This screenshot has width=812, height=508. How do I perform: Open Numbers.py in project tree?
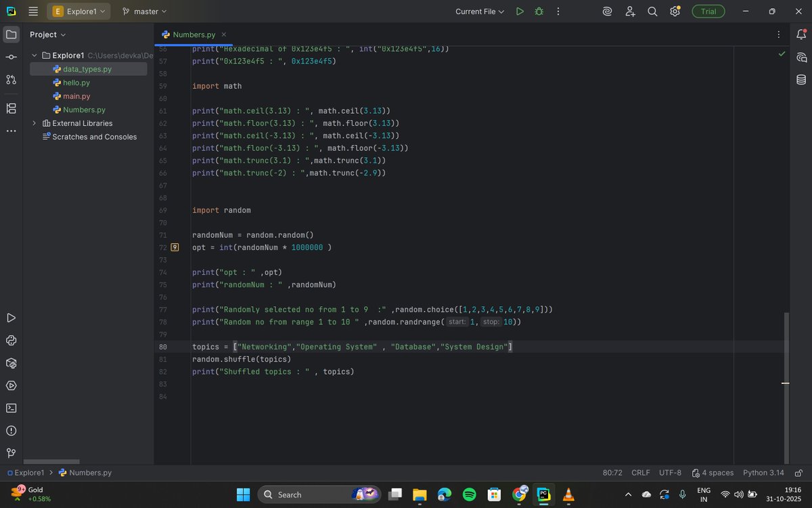[84, 110]
